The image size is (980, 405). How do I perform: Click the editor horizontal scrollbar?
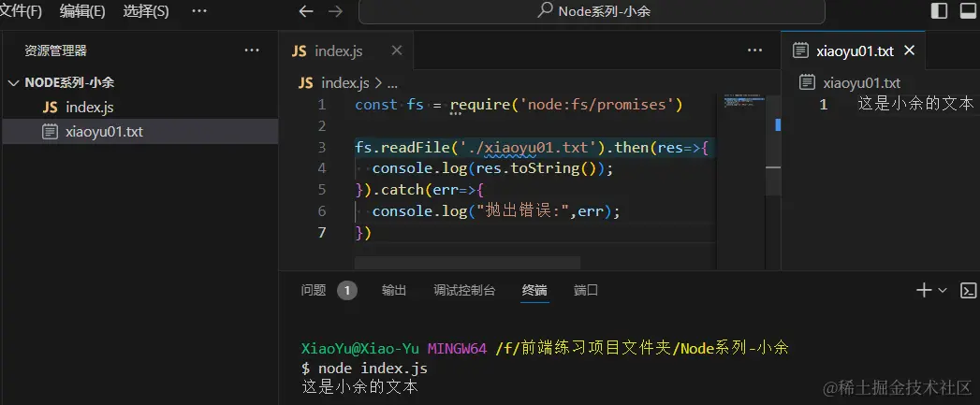click(467, 263)
